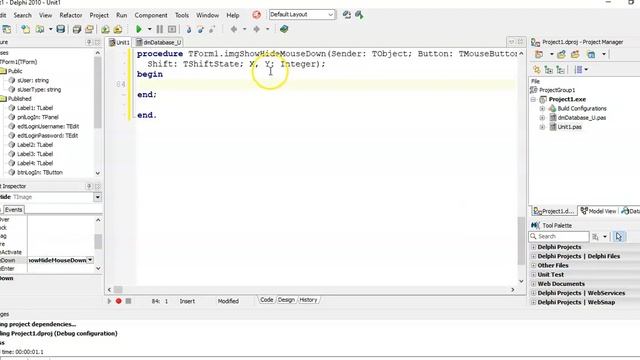Click the Save current desktop layout icon
Image resolution: width=640 pixels, height=360 pixels.
(347, 15)
